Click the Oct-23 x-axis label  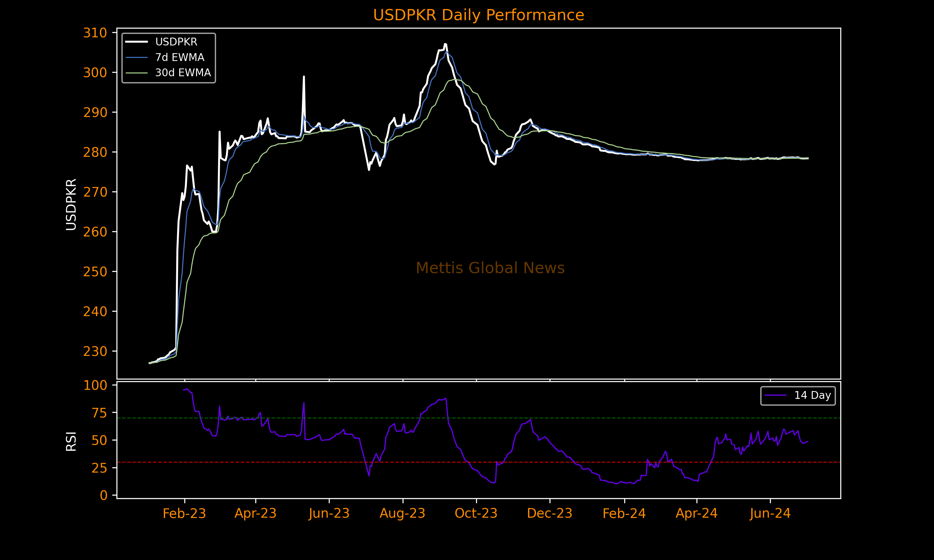(x=476, y=514)
